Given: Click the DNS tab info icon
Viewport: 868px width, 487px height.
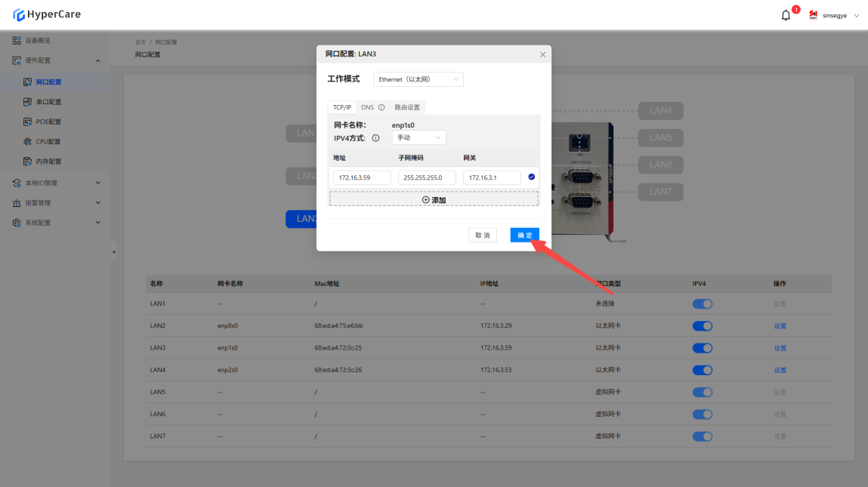Looking at the screenshot, I should point(381,107).
